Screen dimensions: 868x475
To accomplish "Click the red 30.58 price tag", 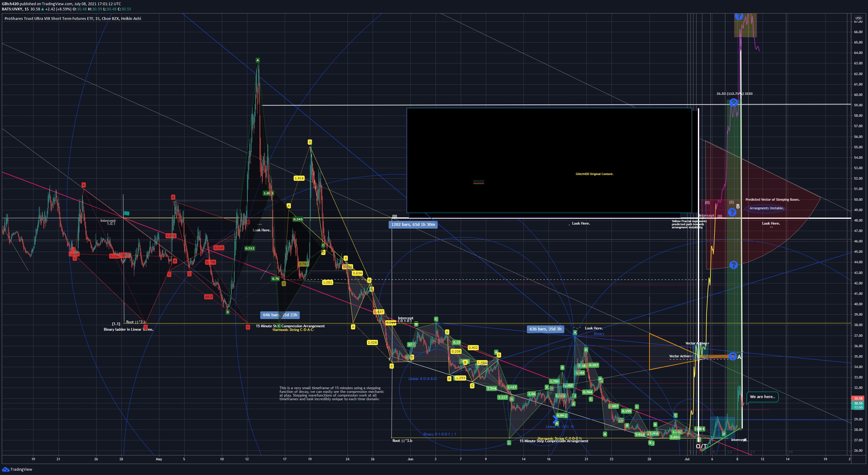I will tap(858, 398).
